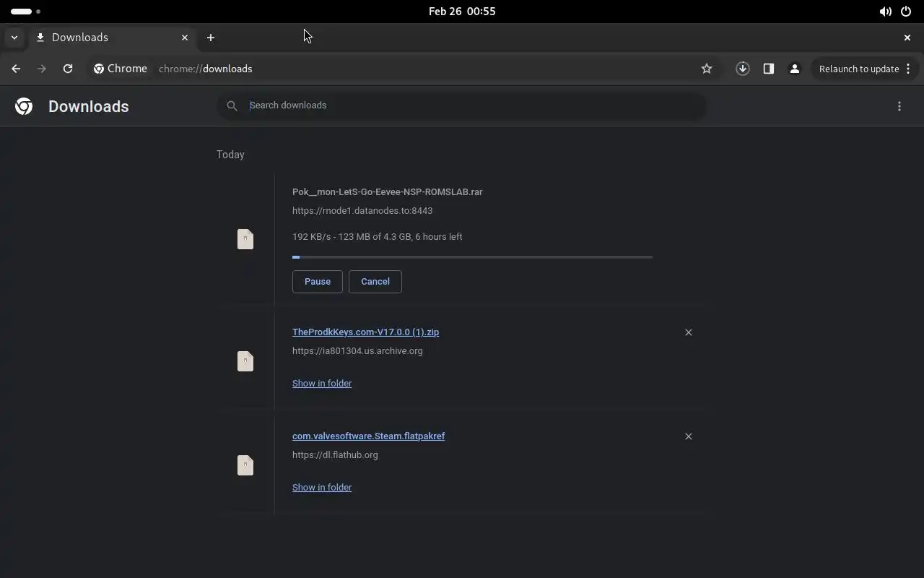Click the download progress bar
924x578 pixels.
[472, 256]
